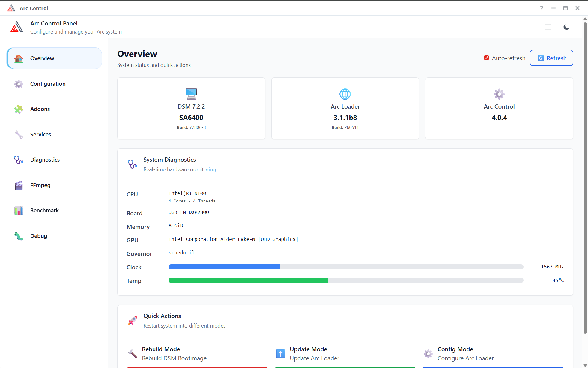The width and height of the screenshot is (588, 368).
Task: Click the 45°C temperature reading
Action: (558, 280)
